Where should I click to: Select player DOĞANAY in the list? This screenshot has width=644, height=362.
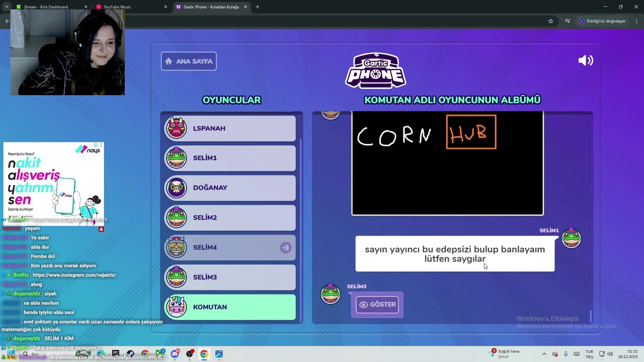click(230, 188)
